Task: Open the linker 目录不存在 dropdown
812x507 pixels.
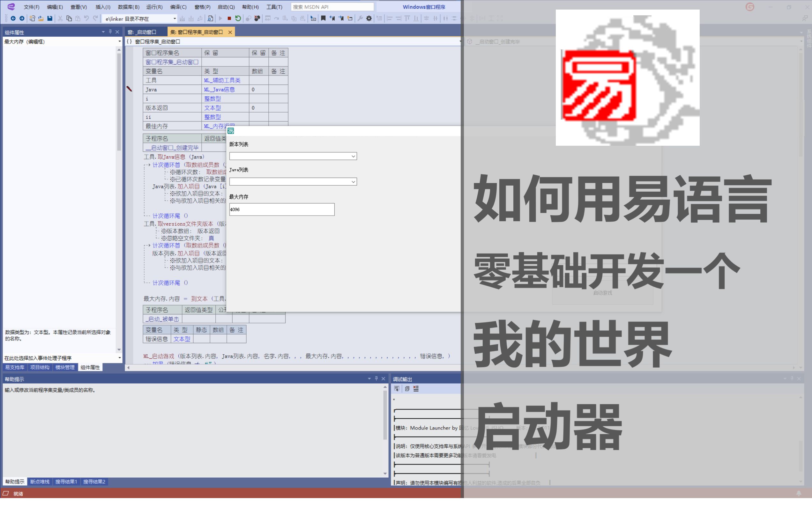Action: [x=175, y=19]
